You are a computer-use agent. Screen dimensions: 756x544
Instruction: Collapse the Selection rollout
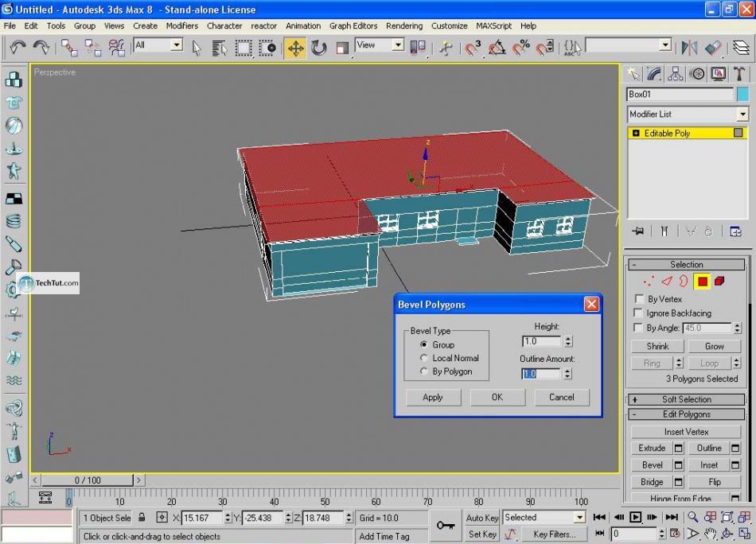point(687,265)
